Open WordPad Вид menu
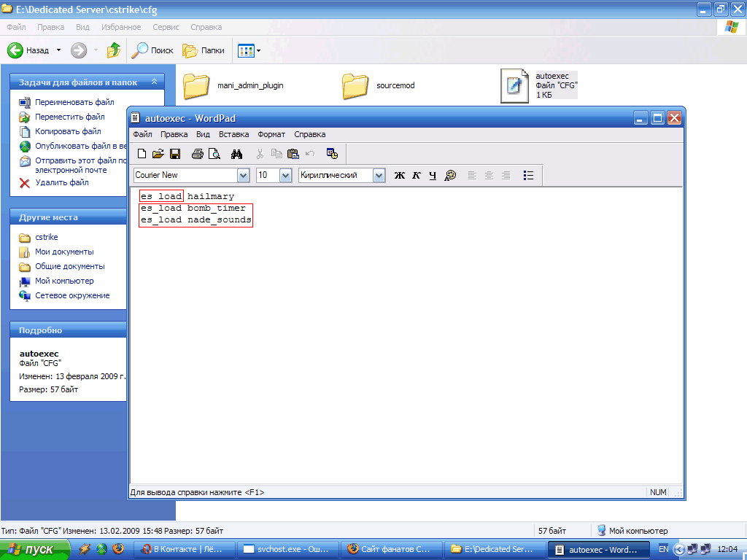747x560 pixels. 203,134
